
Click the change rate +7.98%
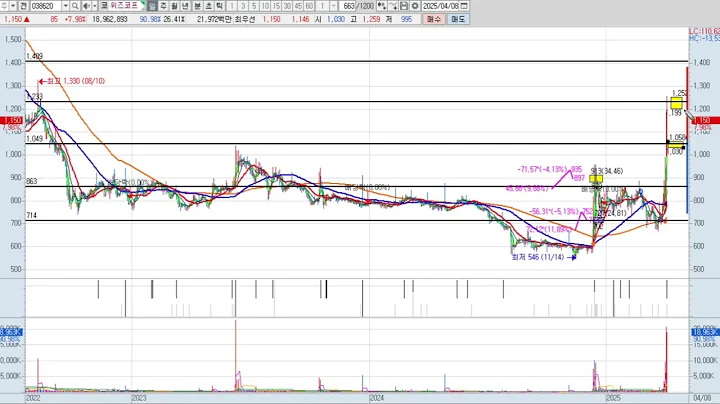click(x=75, y=19)
